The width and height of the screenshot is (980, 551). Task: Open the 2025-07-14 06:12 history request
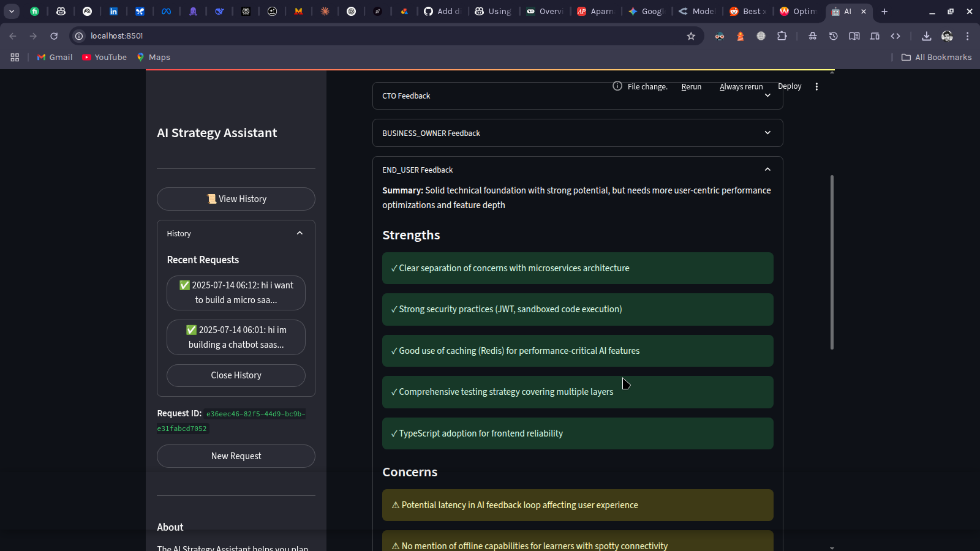click(236, 293)
